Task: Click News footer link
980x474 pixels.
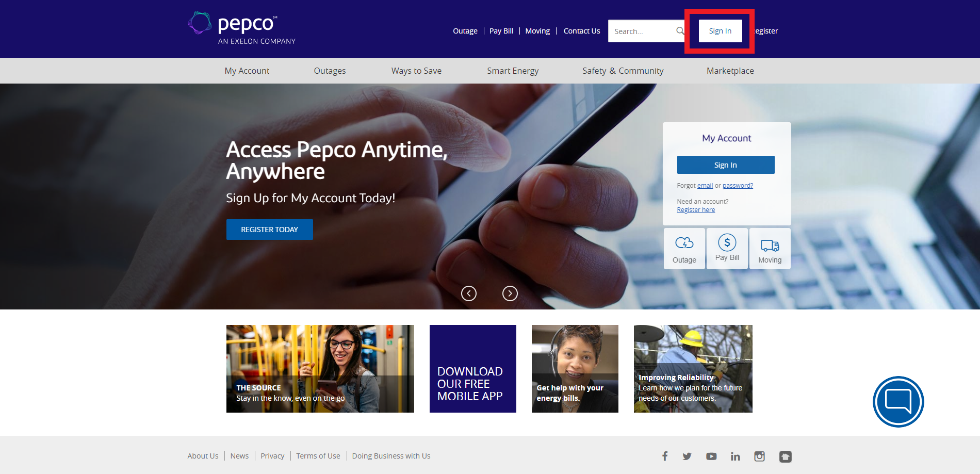Action: [239, 456]
